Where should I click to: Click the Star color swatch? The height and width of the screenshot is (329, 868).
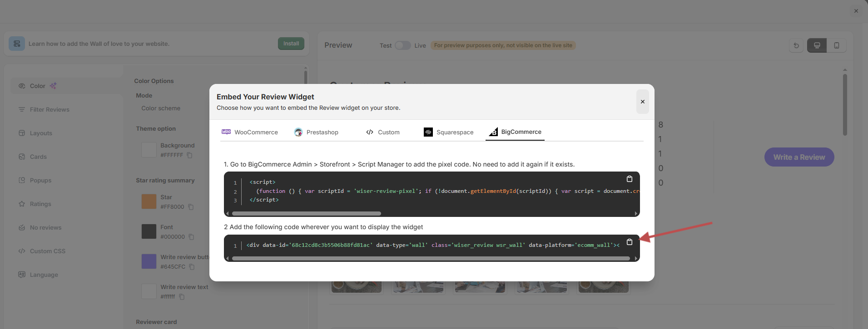point(149,201)
